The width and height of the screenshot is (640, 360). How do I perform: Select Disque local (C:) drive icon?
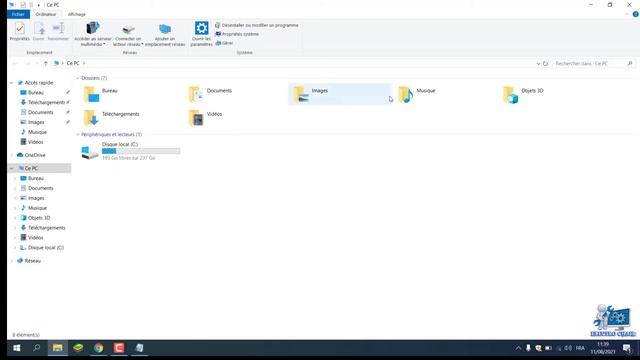click(90, 152)
